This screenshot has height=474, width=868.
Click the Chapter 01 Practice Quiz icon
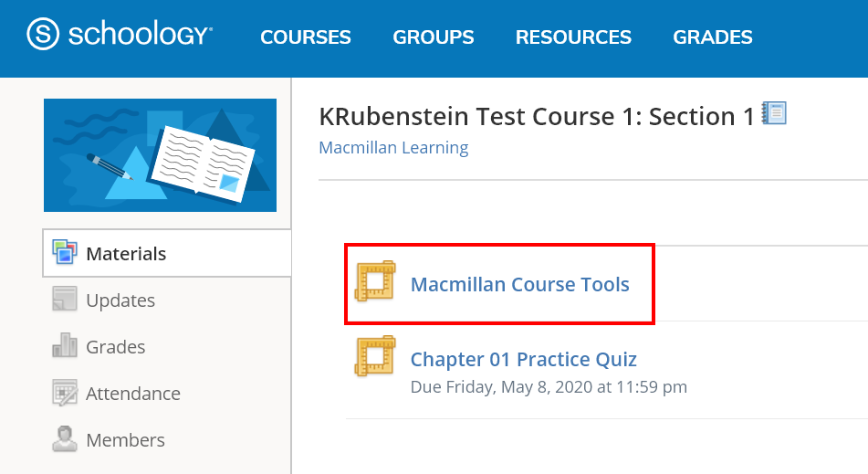point(374,356)
